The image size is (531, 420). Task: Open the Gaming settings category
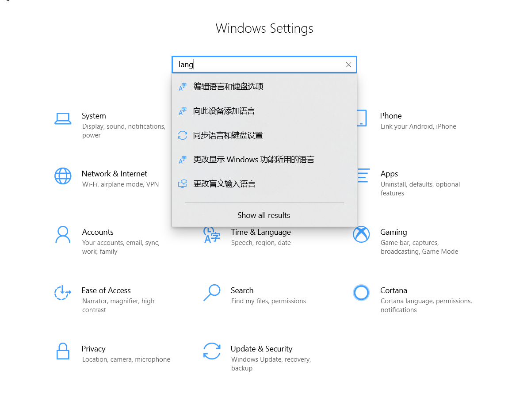pyautogui.click(x=393, y=232)
